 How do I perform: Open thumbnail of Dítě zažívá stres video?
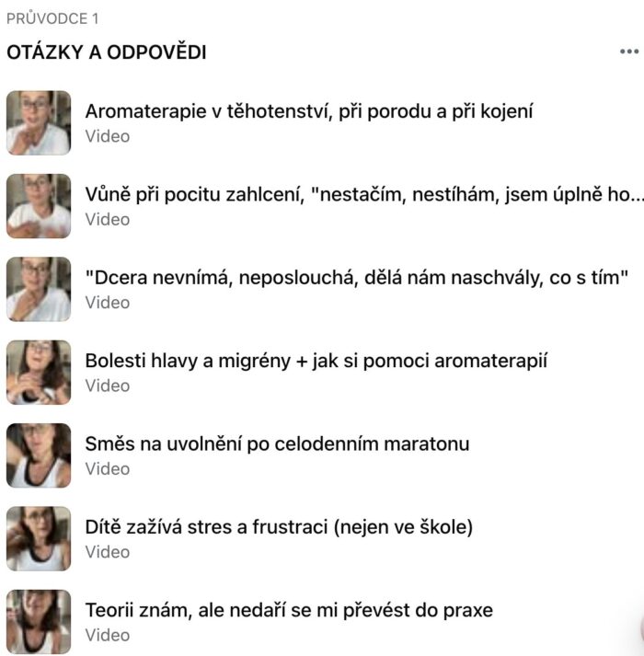click(x=39, y=538)
